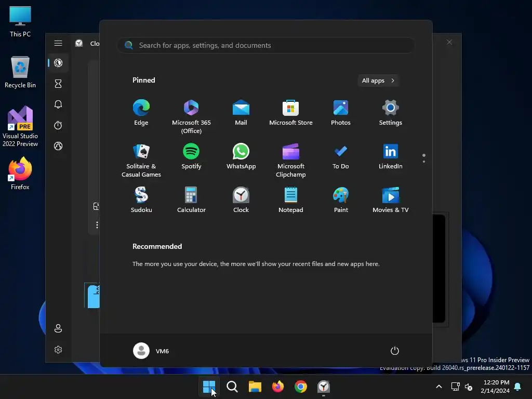Launch LinkedIn pinned app

point(391,157)
